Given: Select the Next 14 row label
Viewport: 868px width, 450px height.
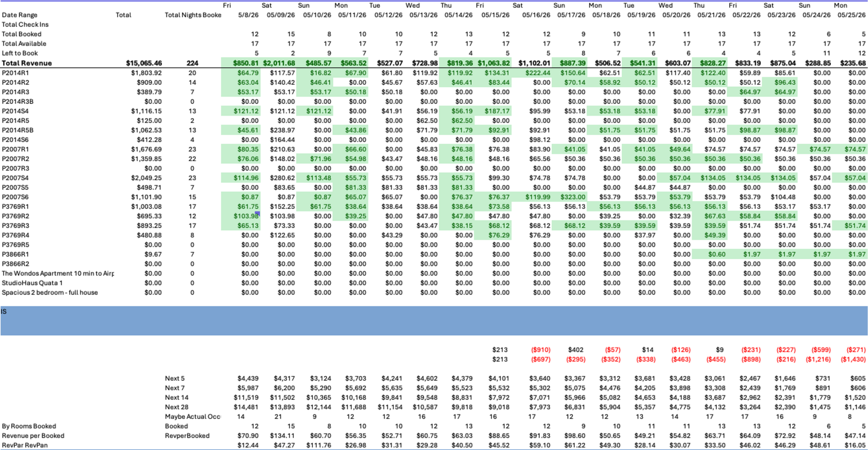Looking at the screenshot, I should pyautogui.click(x=177, y=397).
